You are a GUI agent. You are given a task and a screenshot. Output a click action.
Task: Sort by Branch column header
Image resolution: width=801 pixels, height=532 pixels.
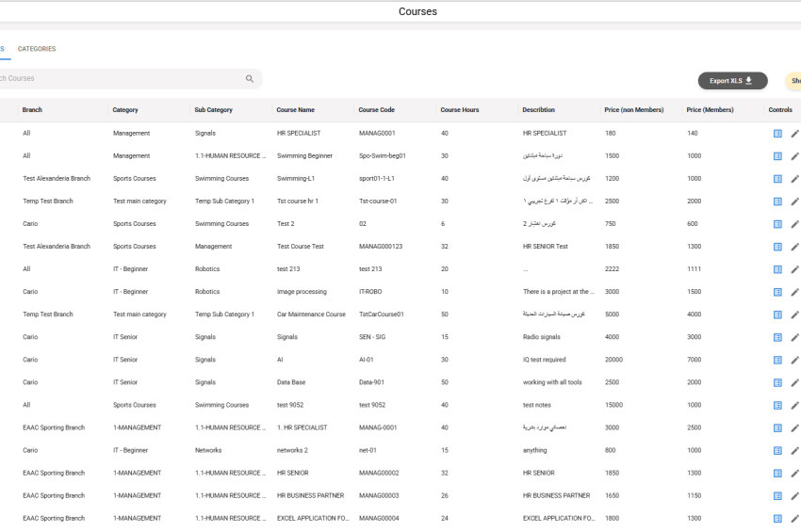(32, 110)
